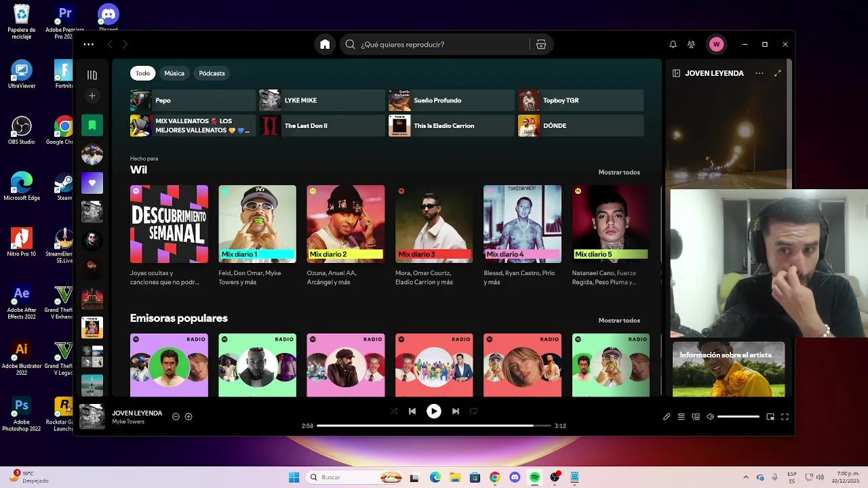Mute with the volume speaker icon

710,417
